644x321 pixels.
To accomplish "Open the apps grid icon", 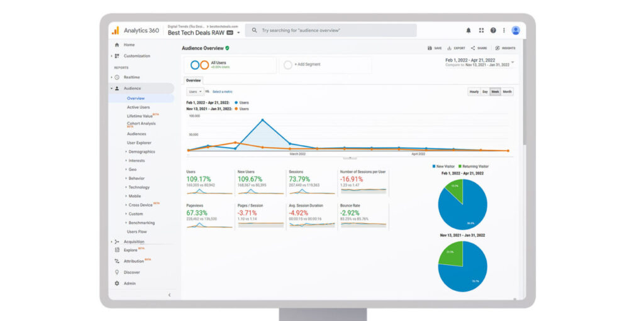I will click(x=481, y=30).
